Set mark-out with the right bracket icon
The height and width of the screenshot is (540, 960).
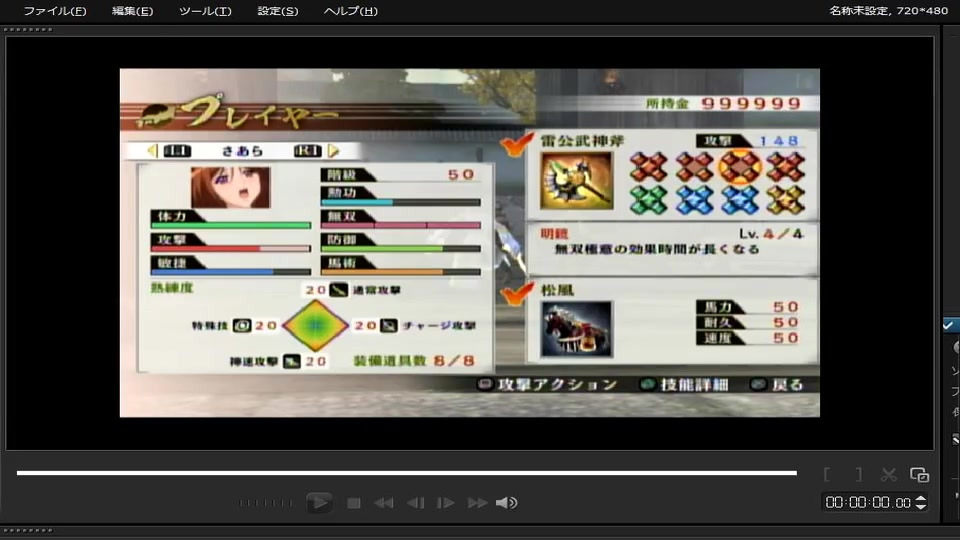click(859, 474)
